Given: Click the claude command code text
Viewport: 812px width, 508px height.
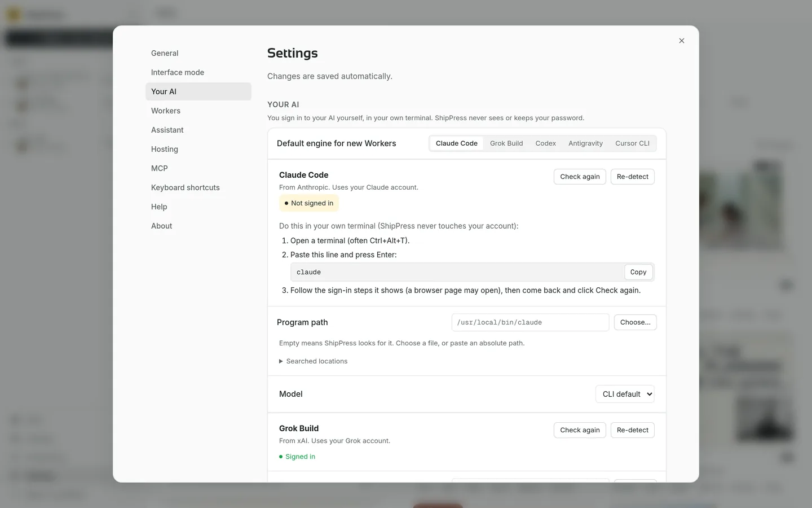Looking at the screenshot, I should point(308,272).
